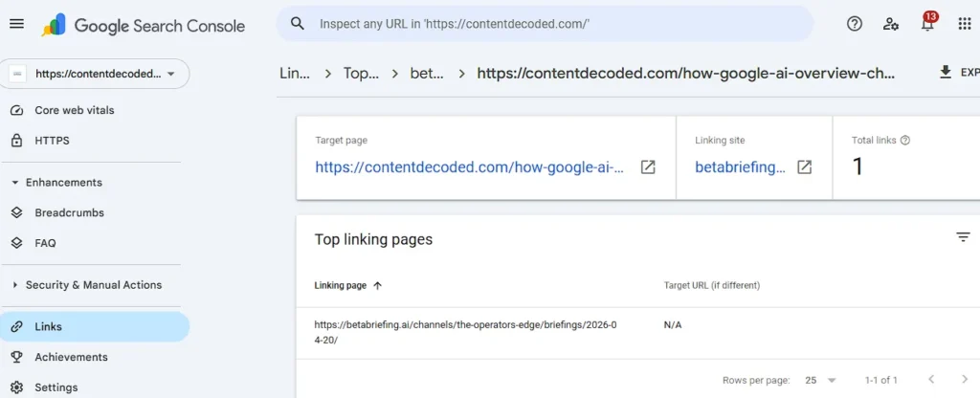Open the Rows per page 25 dropdown
The image size is (980, 398).
point(820,380)
